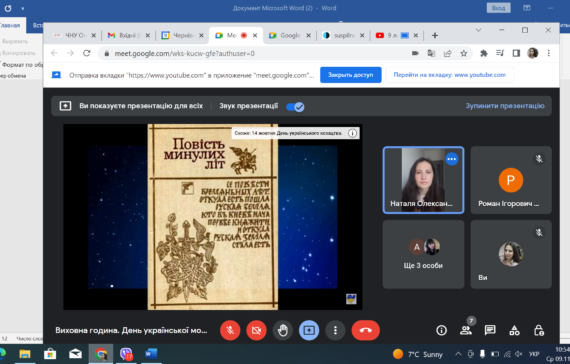Open Chrome profile avatar

pyautogui.click(x=533, y=53)
